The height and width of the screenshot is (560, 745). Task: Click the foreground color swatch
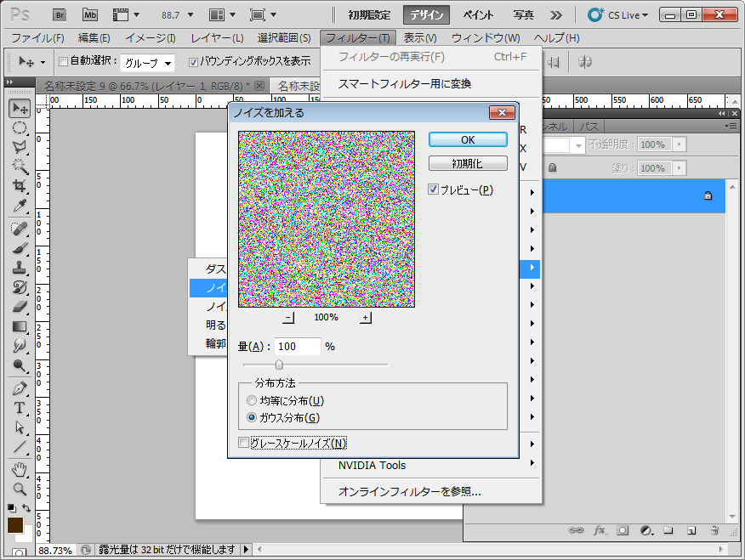15,525
